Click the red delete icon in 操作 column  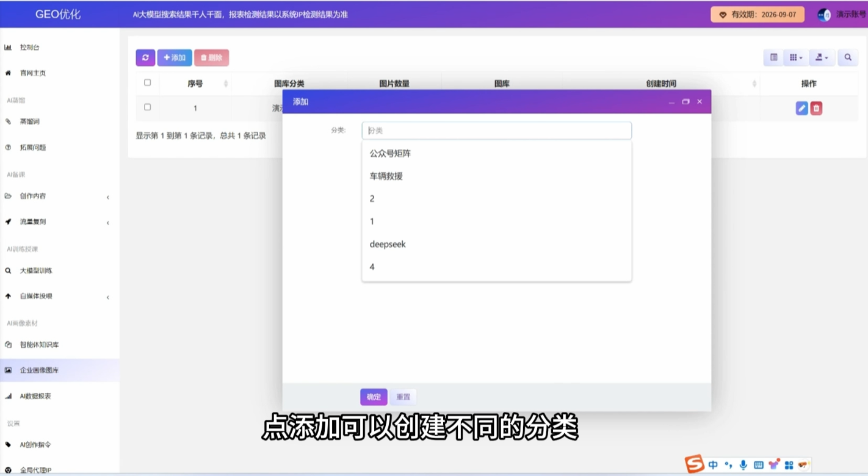[816, 107]
